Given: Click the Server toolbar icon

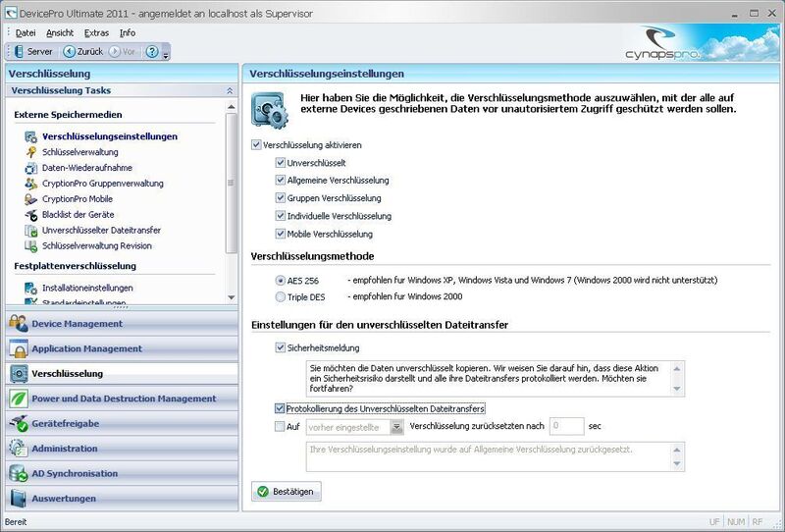Looking at the screenshot, I should (x=19, y=52).
